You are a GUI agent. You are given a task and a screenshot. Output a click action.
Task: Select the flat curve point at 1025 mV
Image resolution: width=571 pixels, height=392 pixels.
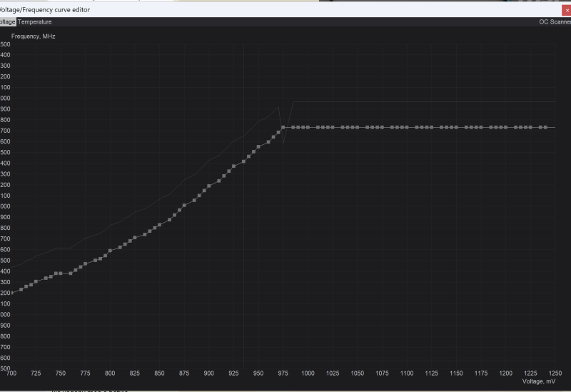333,128
